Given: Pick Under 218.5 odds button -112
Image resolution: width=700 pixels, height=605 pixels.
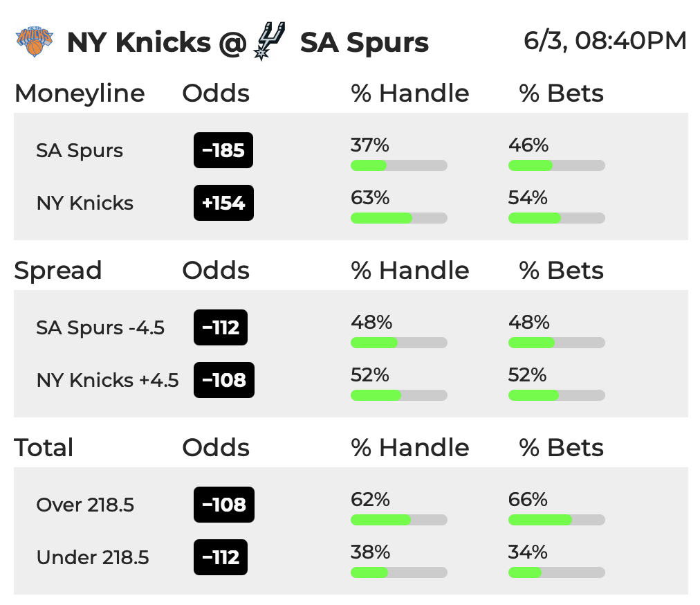Looking at the screenshot, I should (221, 557).
